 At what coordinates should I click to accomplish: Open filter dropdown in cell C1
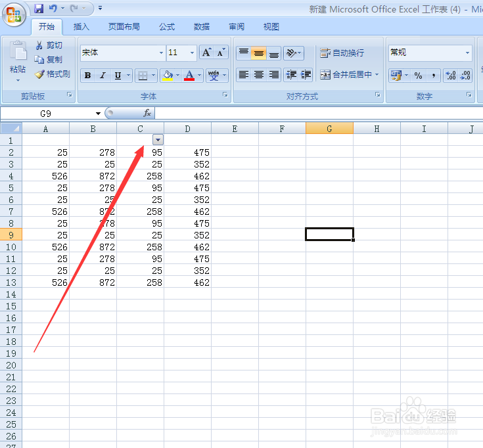158,140
